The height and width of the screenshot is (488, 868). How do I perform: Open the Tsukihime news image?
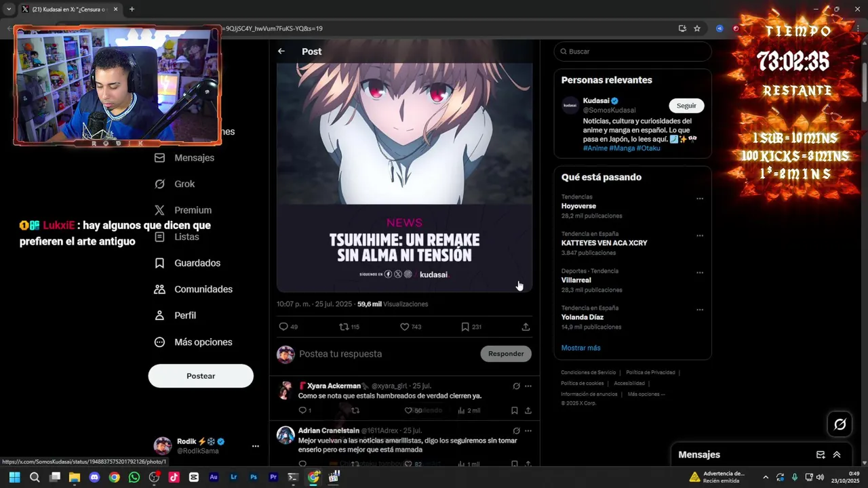click(x=405, y=178)
